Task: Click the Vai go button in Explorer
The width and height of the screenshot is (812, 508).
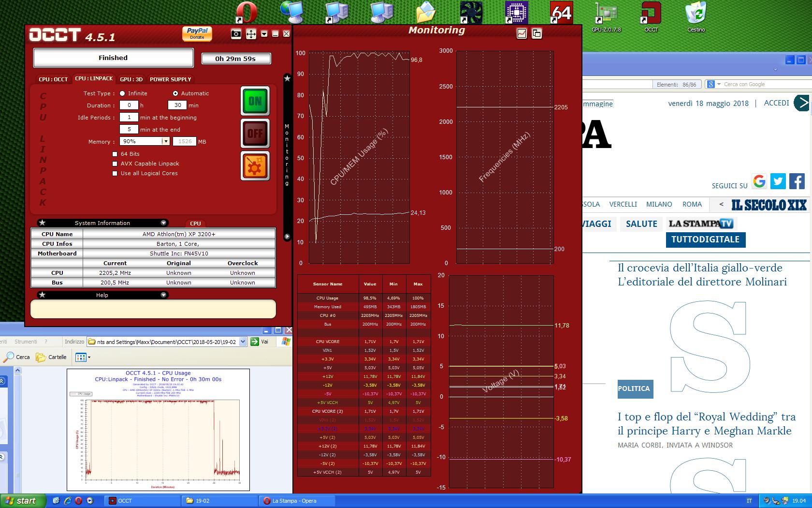Action: click(x=261, y=342)
